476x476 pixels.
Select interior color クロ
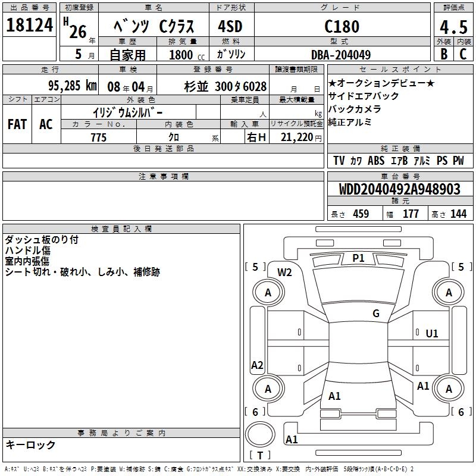pos(174,137)
